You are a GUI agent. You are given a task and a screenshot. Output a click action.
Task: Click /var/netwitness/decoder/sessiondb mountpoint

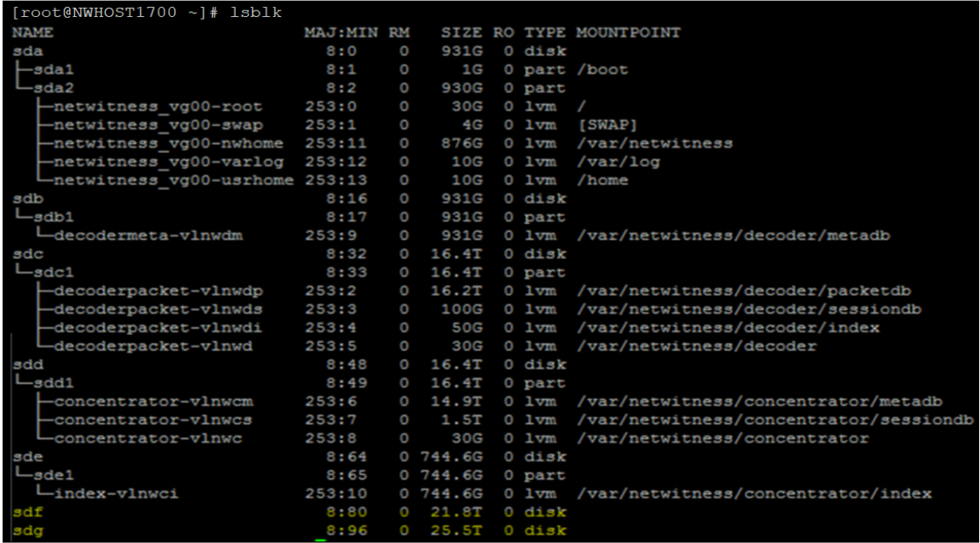748,309
